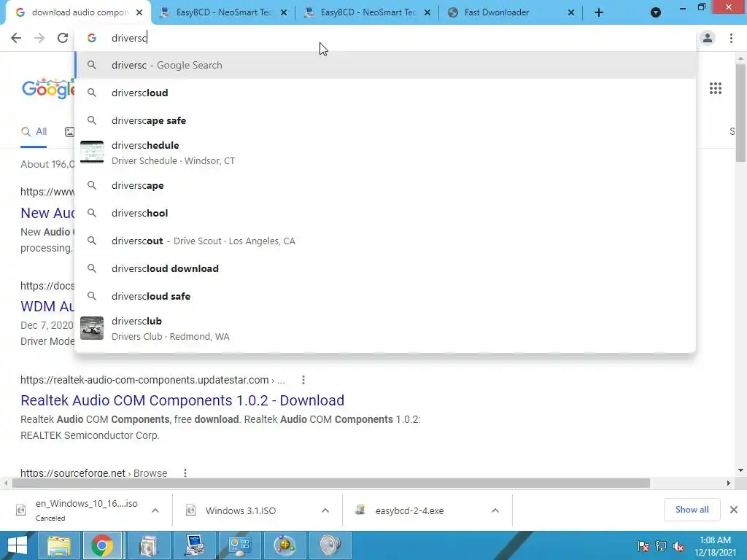Screen dimensions: 747x560
Task: Open Realtek Audio COM Components 1.0.2 Download link
Action: point(182,400)
